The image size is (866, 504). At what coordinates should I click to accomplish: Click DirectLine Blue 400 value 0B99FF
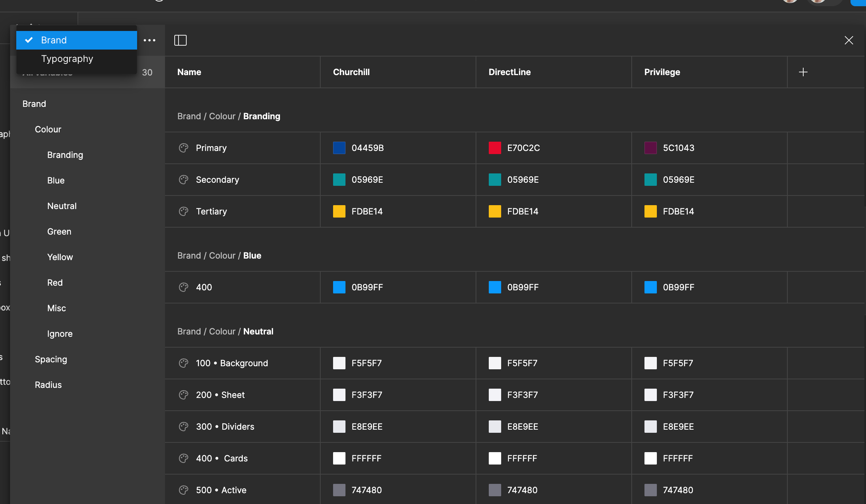(x=523, y=287)
